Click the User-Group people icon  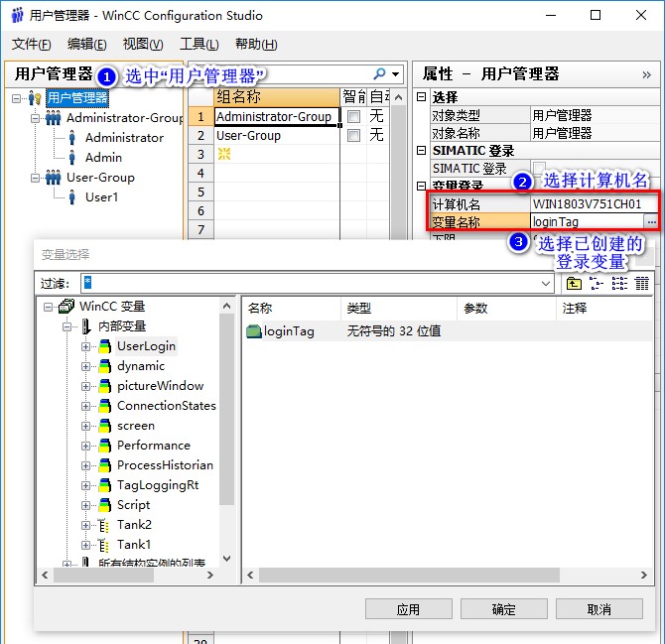(53, 178)
